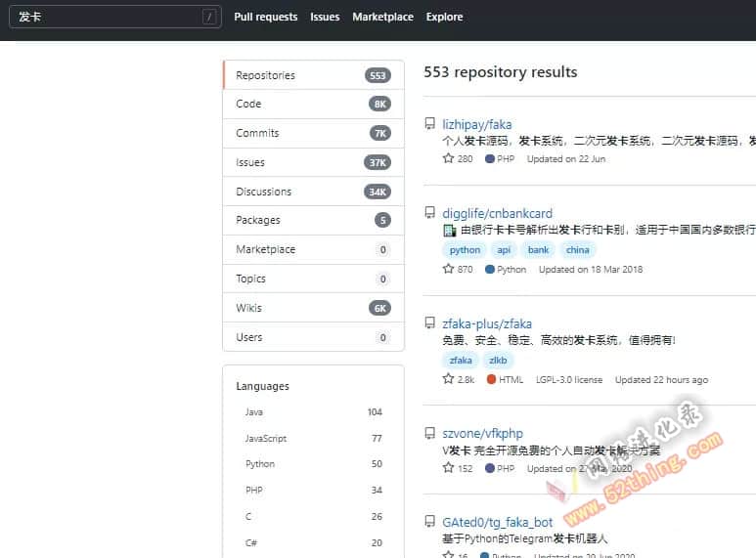756x558 pixels.
Task: Open the szvone/vfkphp repository
Action: [x=482, y=434]
